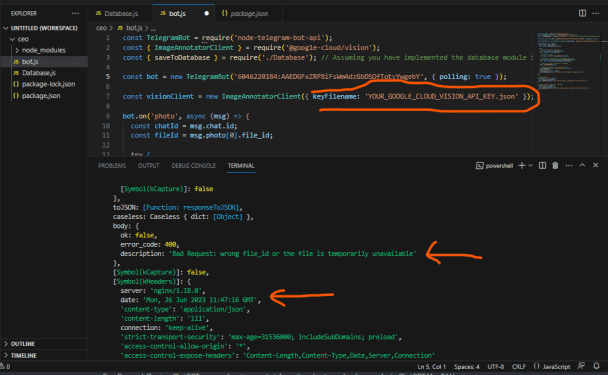Click '@google-cloud/vision' string in line 2
The width and height of the screenshot is (608, 375).
(328, 48)
